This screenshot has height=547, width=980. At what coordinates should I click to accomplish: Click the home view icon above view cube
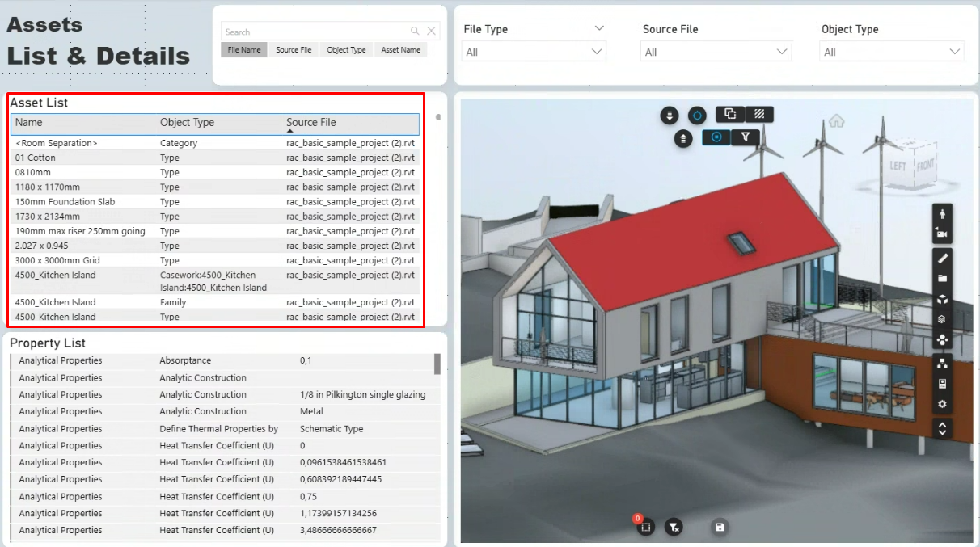click(x=836, y=121)
